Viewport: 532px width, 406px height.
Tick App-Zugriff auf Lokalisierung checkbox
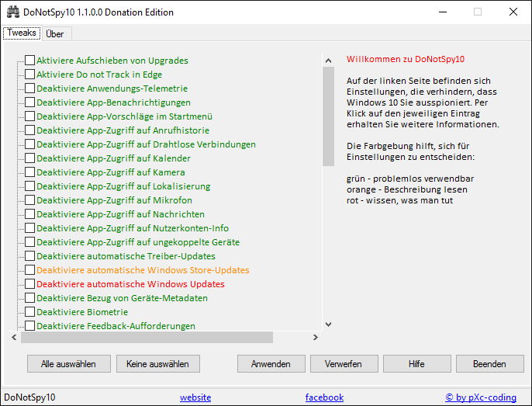tap(29, 186)
